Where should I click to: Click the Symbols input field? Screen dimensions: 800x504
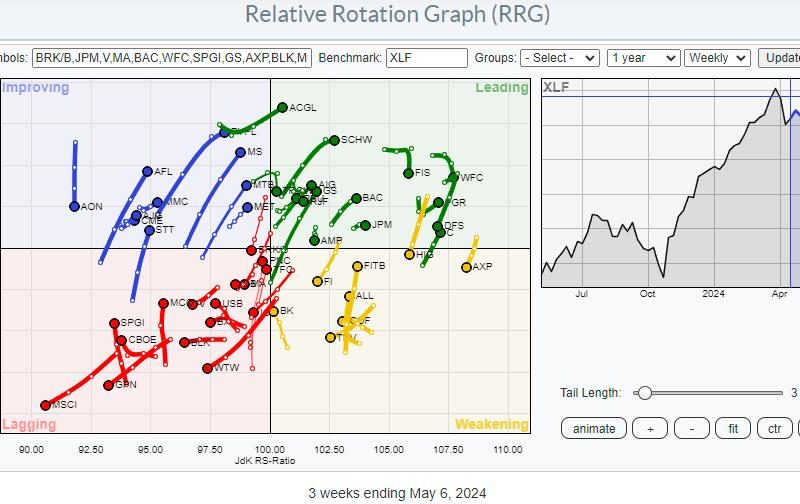pos(171,58)
